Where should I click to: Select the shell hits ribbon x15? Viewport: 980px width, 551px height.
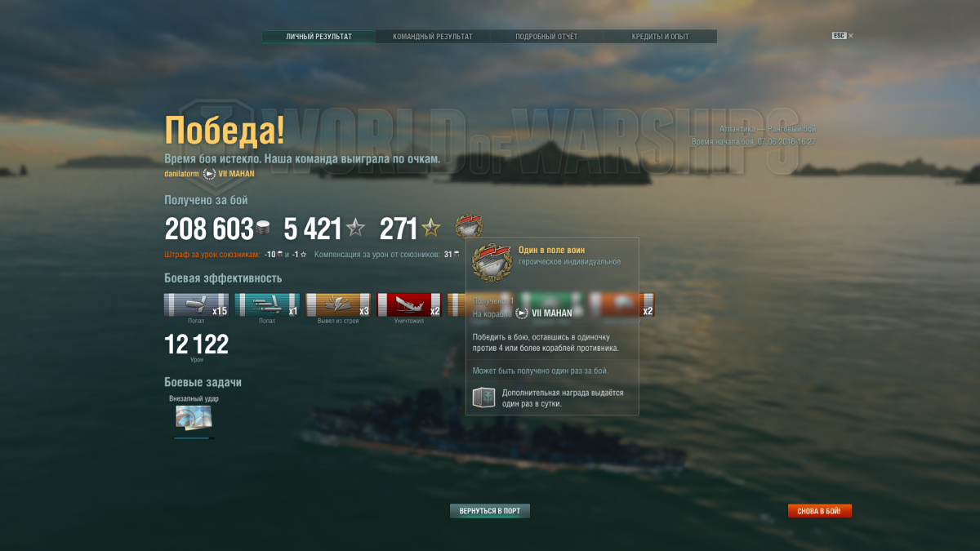(196, 305)
